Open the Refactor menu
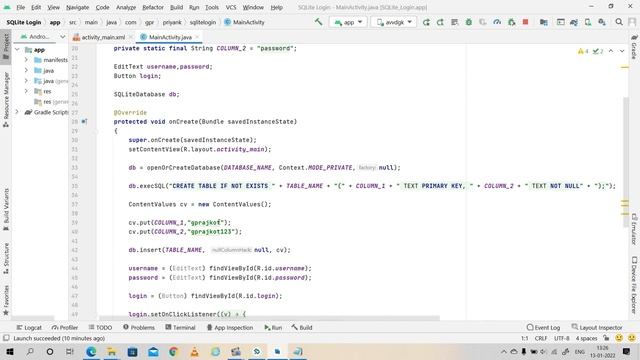The image size is (640, 360). (x=153, y=7)
